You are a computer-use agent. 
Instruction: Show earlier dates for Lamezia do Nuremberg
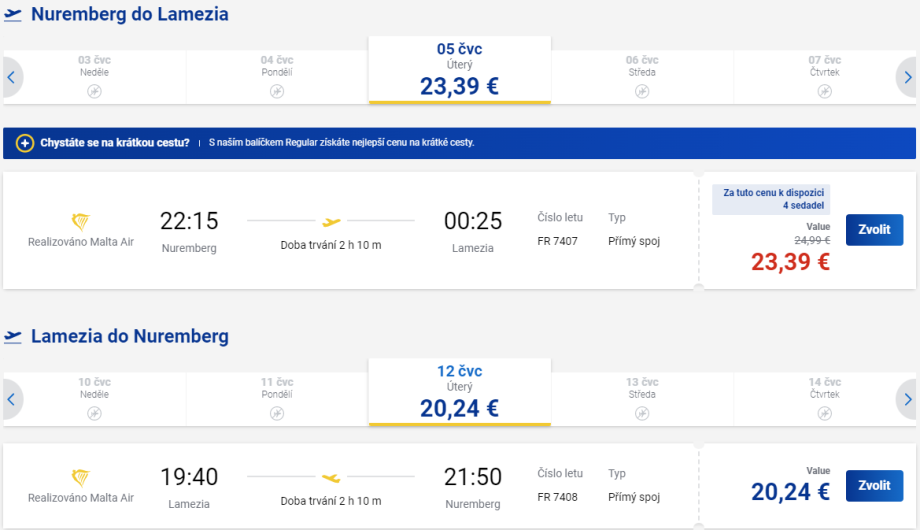11,399
